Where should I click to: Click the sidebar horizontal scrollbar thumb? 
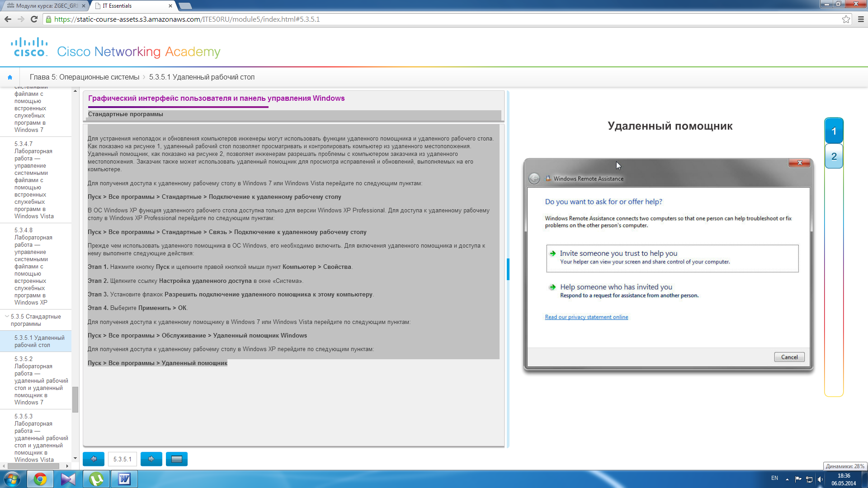(x=33, y=466)
